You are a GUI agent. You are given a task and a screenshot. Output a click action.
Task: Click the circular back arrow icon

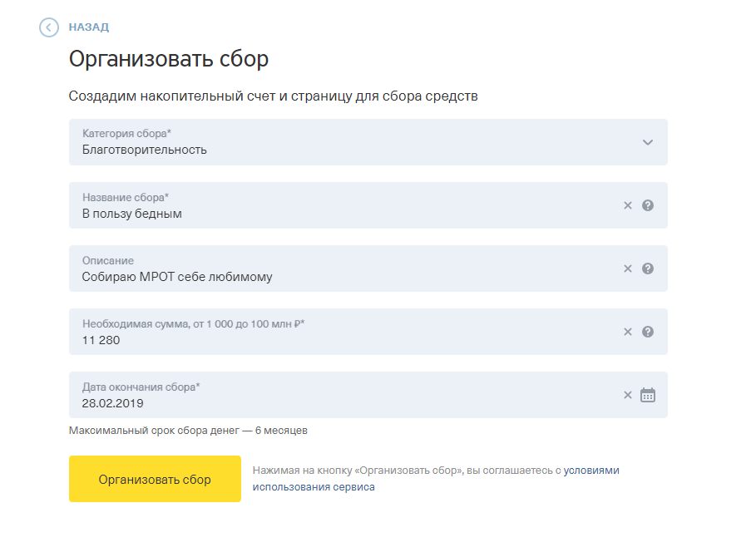pos(51,27)
